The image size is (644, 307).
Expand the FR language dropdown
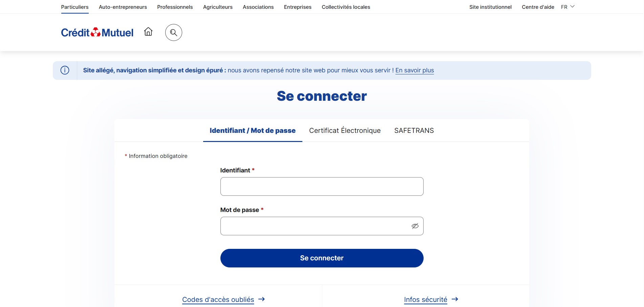[x=568, y=7]
